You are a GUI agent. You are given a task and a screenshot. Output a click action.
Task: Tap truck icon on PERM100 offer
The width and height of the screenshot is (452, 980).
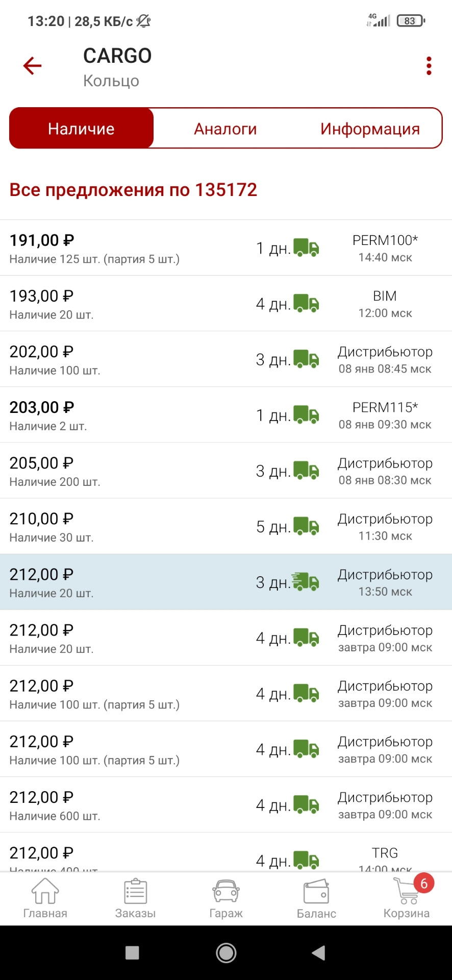point(307,248)
